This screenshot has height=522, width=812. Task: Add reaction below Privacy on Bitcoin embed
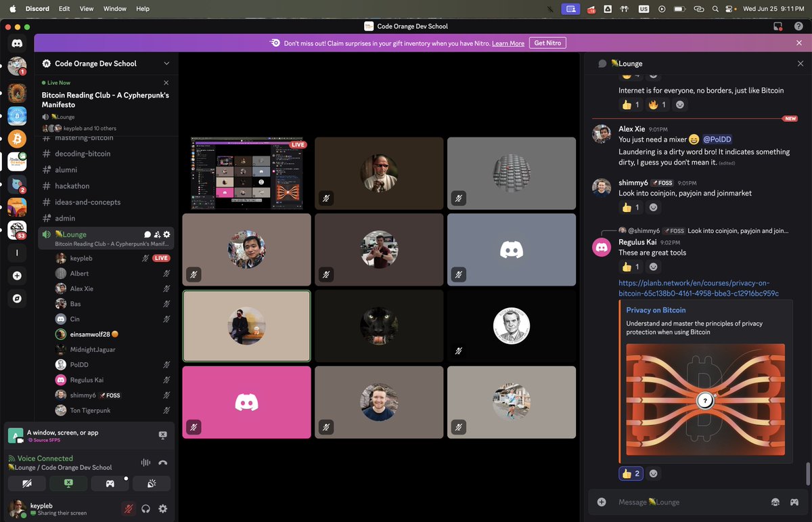tap(654, 473)
